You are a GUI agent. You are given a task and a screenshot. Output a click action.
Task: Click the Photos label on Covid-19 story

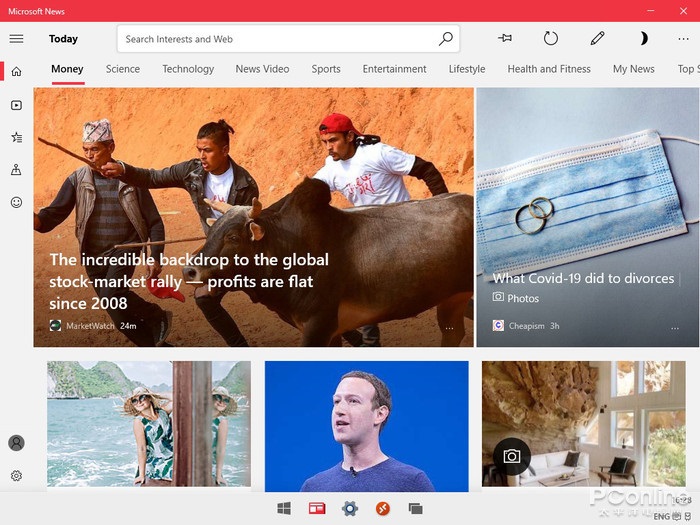click(523, 298)
